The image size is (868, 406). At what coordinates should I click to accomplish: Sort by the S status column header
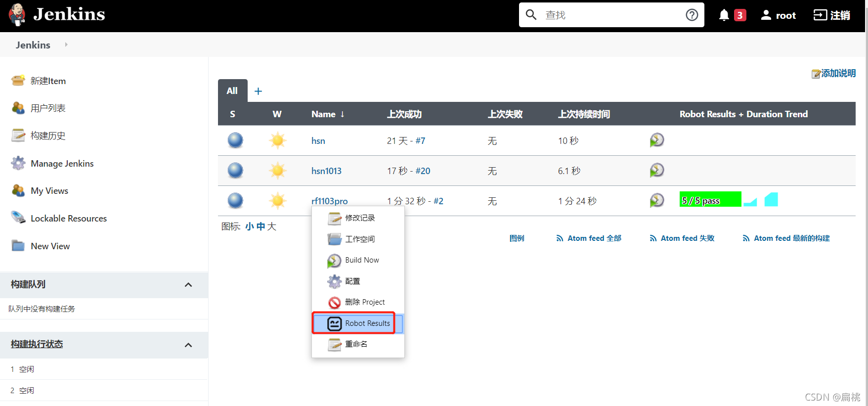232,114
